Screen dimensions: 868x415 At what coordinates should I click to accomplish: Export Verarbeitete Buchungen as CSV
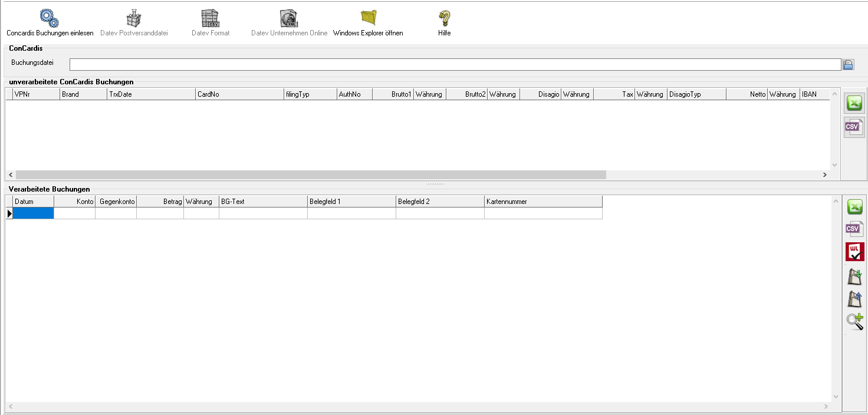coord(854,229)
